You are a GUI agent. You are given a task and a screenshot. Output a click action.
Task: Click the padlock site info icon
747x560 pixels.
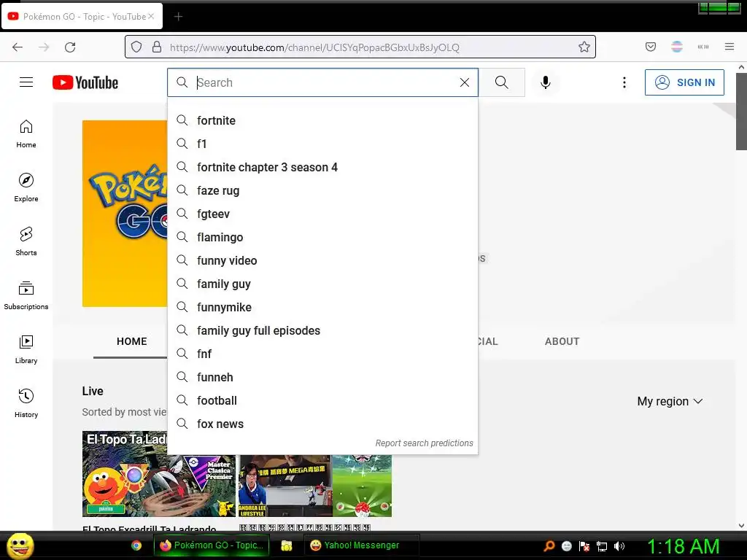(x=157, y=47)
